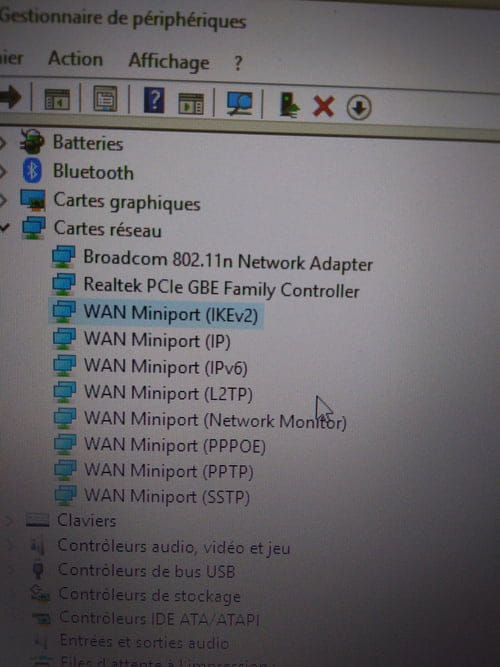Image resolution: width=500 pixels, height=667 pixels.
Task: Open the Affichage menu
Action: coord(169,61)
